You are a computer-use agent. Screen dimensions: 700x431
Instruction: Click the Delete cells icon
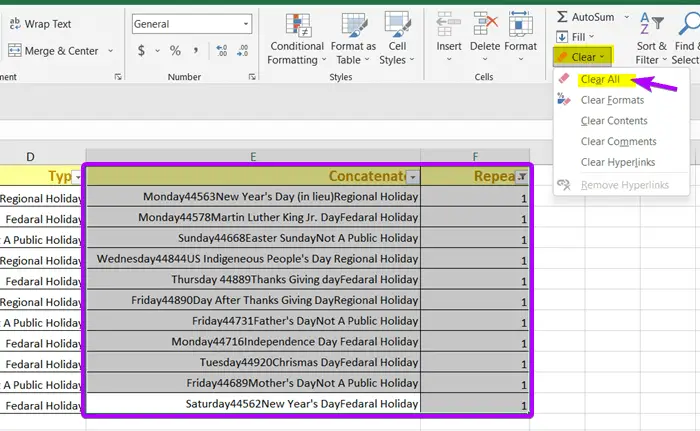tap(485, 24)
